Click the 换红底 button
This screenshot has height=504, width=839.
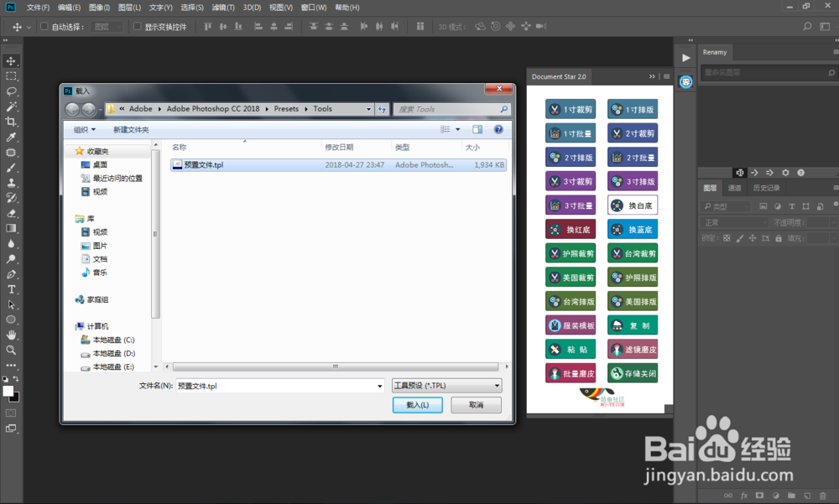pyautogui.click(x=571, y=230)
